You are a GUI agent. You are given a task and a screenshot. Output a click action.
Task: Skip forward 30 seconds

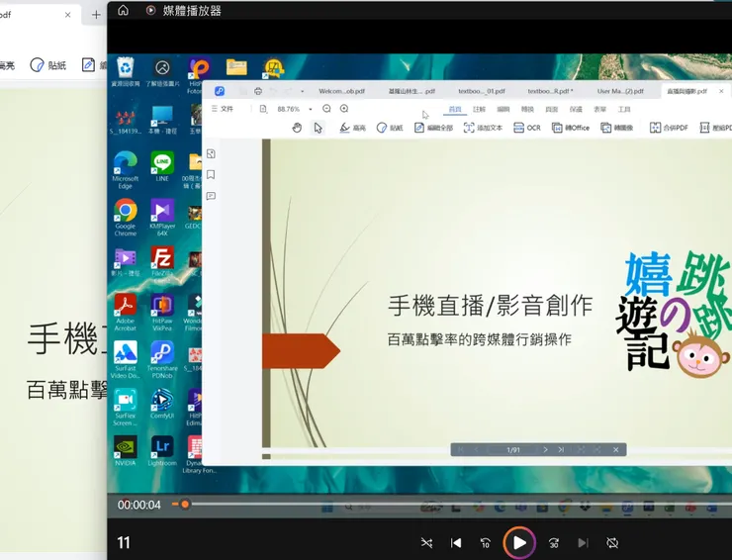coord(554,543)
